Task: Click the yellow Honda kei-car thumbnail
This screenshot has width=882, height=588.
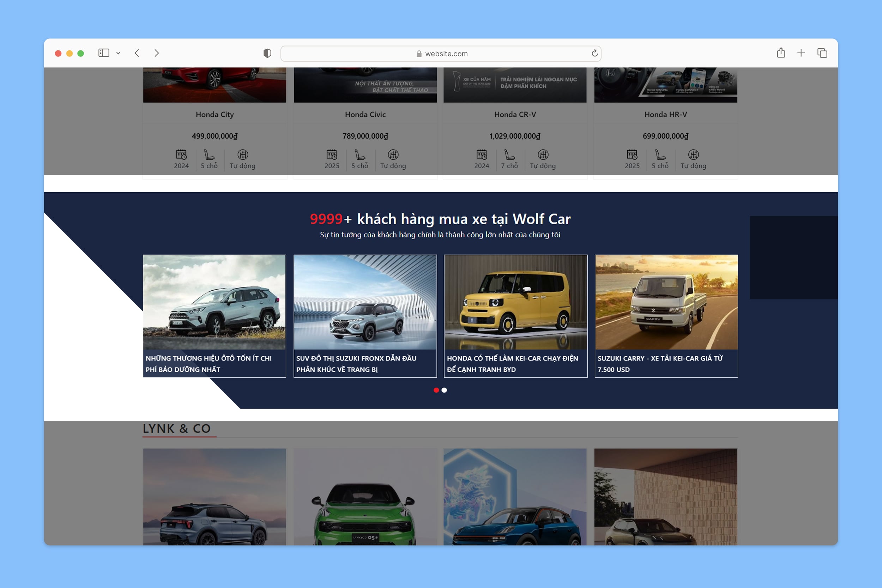Action: pos(516,302)
